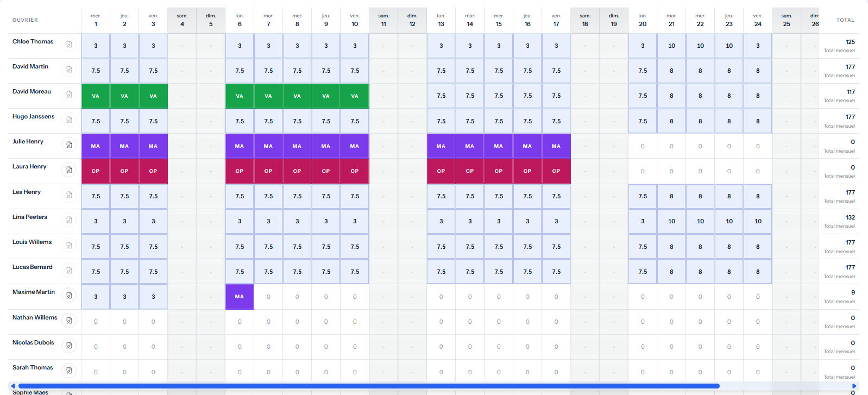
Task: Click Laura Henry's CP cell on Friday 17
Action: point(556,171)
